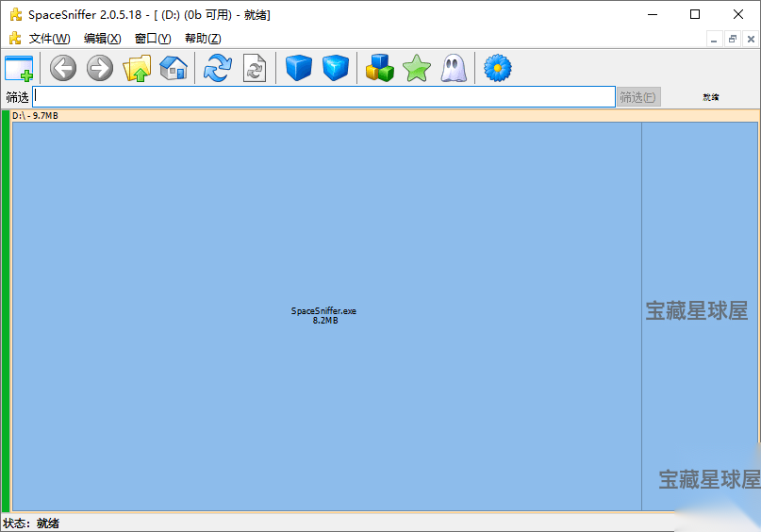Go back with the left arrow icon

pyautogui.click(x=63, y=68)
